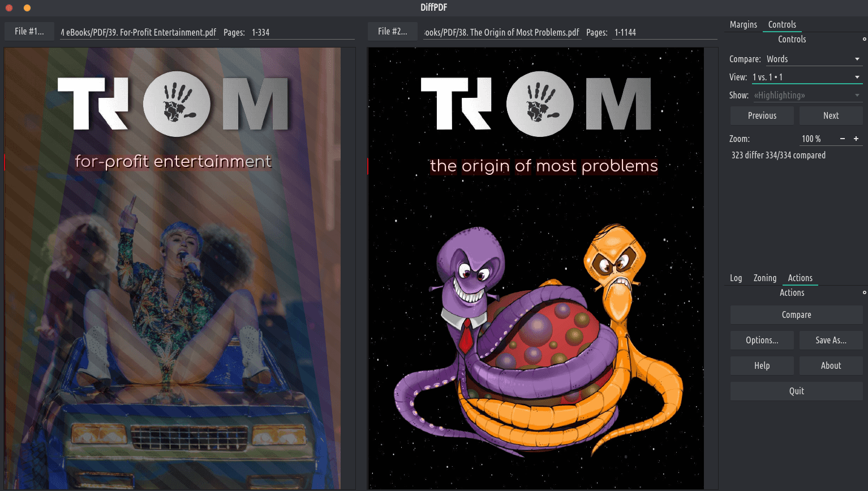Open the Zoning tab

coord(764,278)
